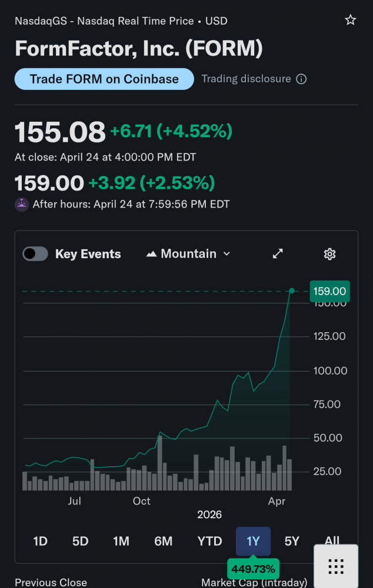Open the Mountain chart style dropdown
The width and height of the screenshot is (373, 588).
[x=188, y=254]
